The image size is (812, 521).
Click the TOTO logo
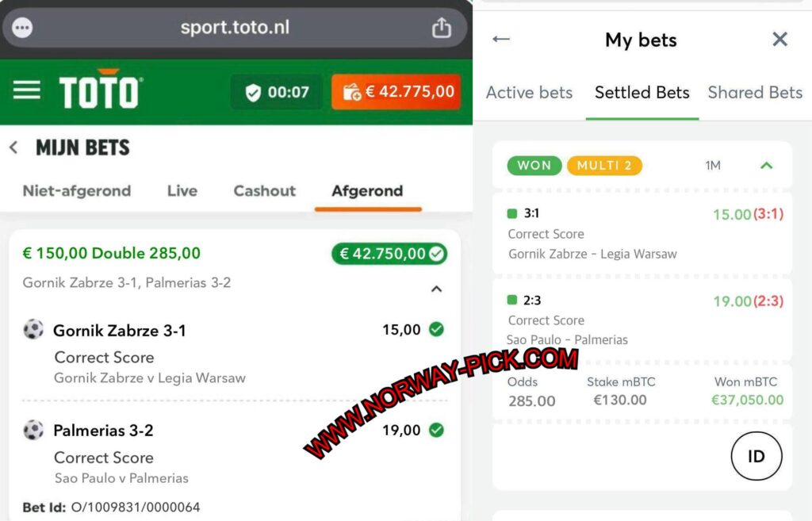[x=101, y=89]
